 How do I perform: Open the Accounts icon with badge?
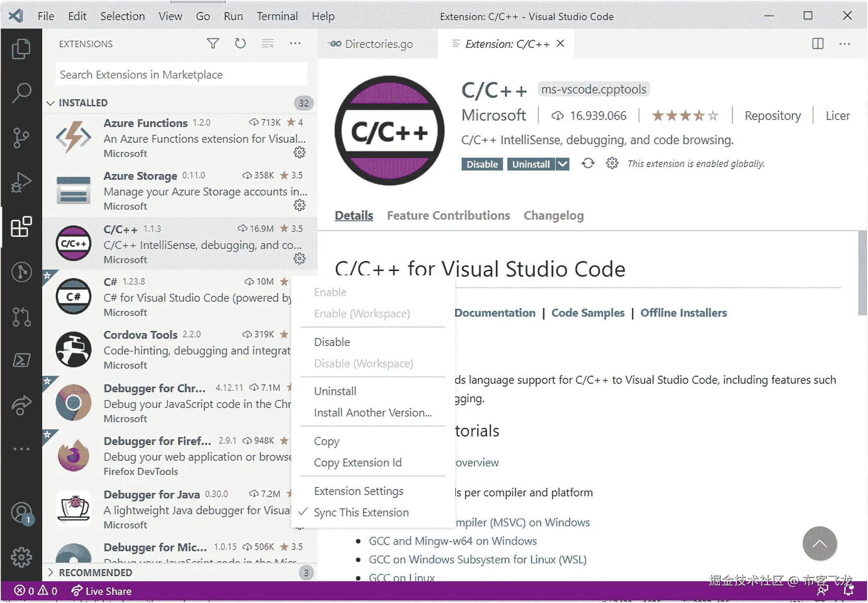pos(22,513)
